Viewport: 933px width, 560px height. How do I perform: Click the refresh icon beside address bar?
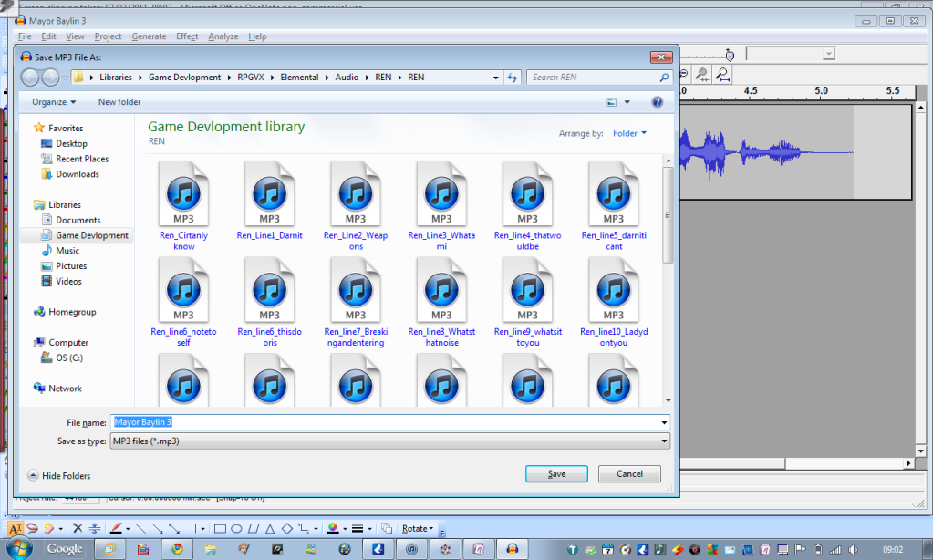pyautogui.click(x=512, y=78)
